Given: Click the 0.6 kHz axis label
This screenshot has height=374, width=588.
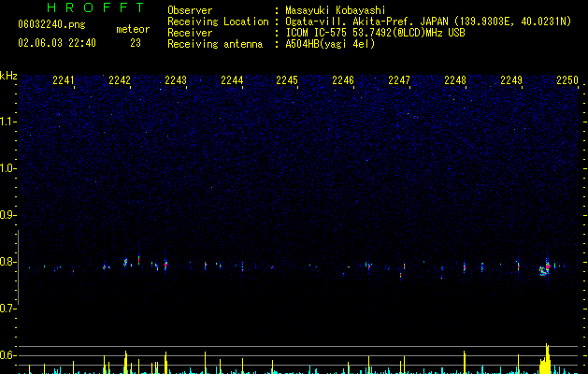Looking at the screenshot, I should (8, 355).
